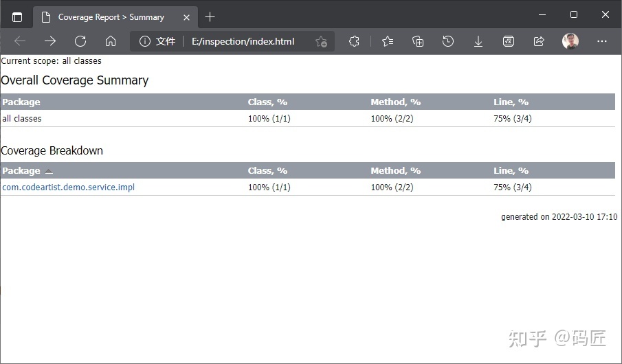Click the math solver toolbar icon
The height and width of the screenshot is (364, 622).
tap(509, 41)
